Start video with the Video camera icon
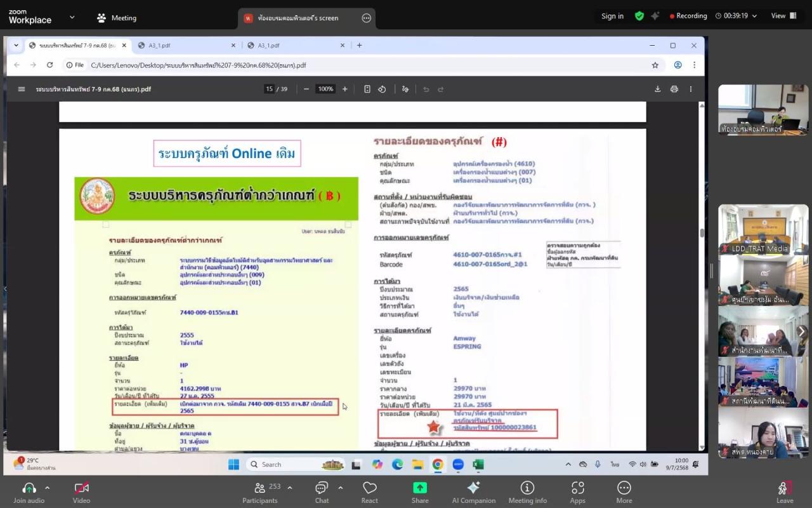Viewport: 812px width, 508px height. pyautogui.click(x=81, y=488)
